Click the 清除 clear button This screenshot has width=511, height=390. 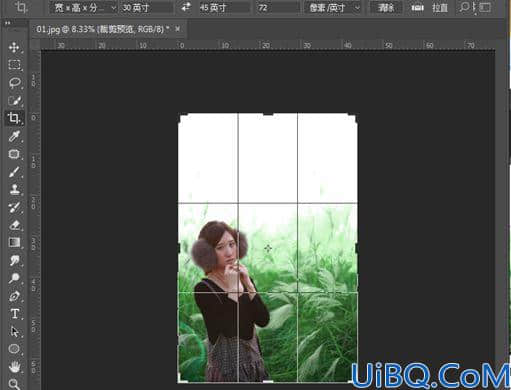[x=386, y=7]
